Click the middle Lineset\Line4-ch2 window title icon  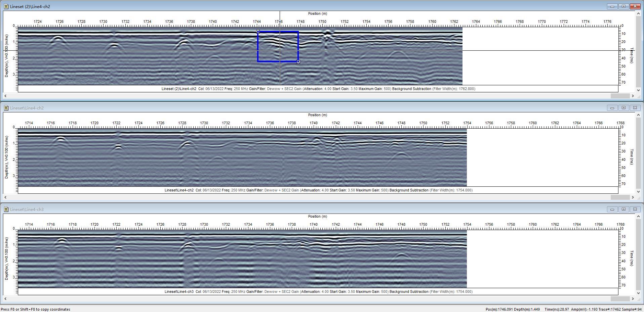click(x=6, y=108)
